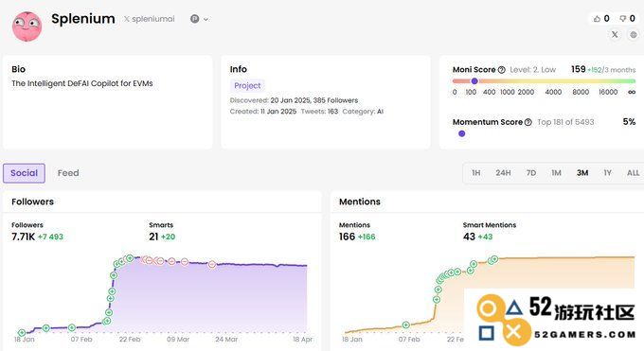Click the Project tag in Info
Image resolution: width=644 pixels, height=351 pixels.
click(x=247, y=85)
